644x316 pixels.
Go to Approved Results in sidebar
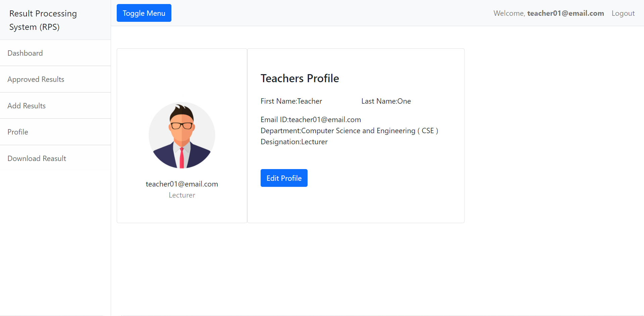[36, 80]
